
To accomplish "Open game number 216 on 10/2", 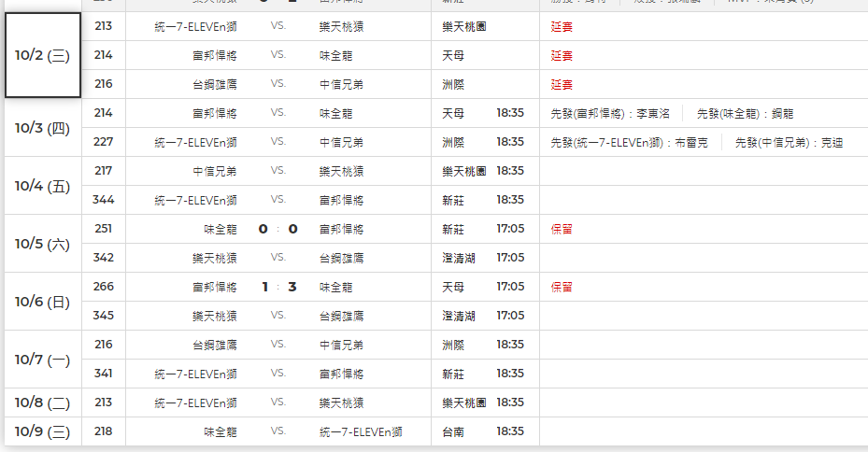I will 104,83.
